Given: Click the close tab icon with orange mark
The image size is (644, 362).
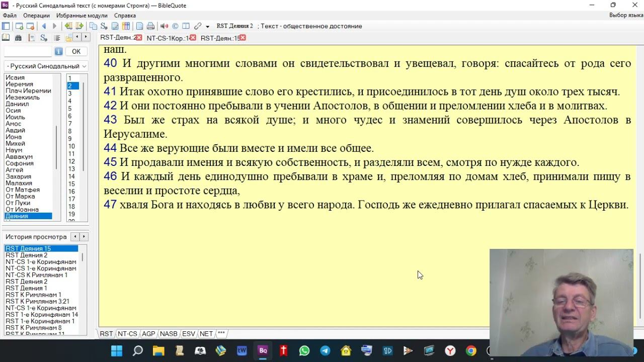Looking at the screenshot, I should pos(30,26).
